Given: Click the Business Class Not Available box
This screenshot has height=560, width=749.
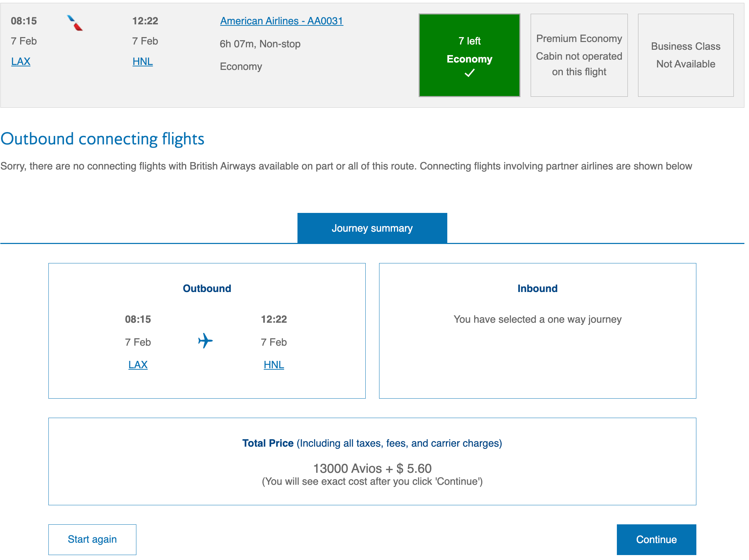Looking at the screenshot, I should pyautogui.click(x=686, y=55).
